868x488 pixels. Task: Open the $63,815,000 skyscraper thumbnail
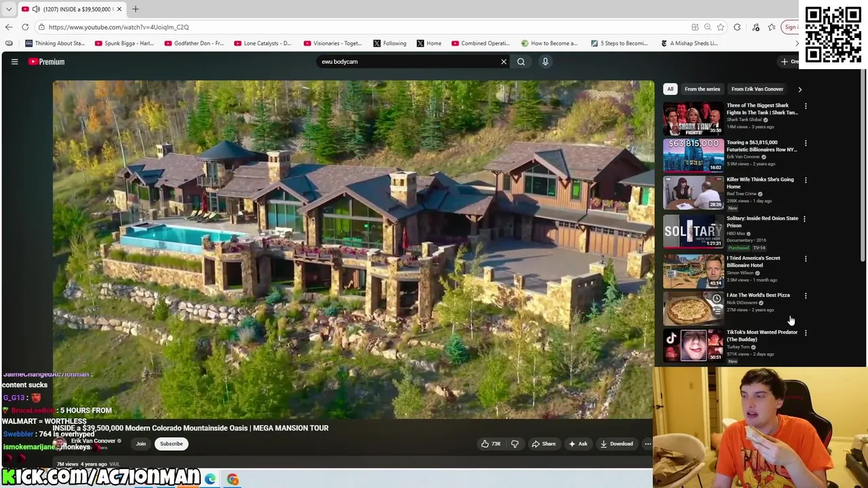[693, 155]
